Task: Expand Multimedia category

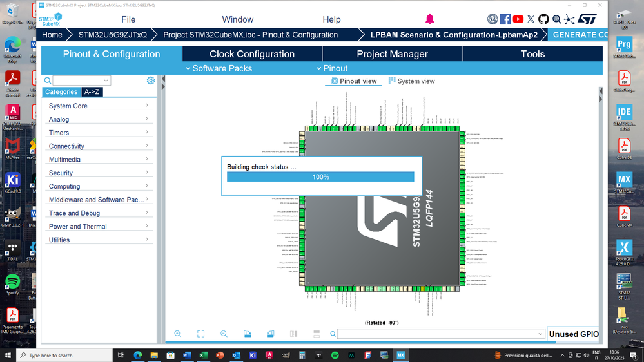Action: 99,159
